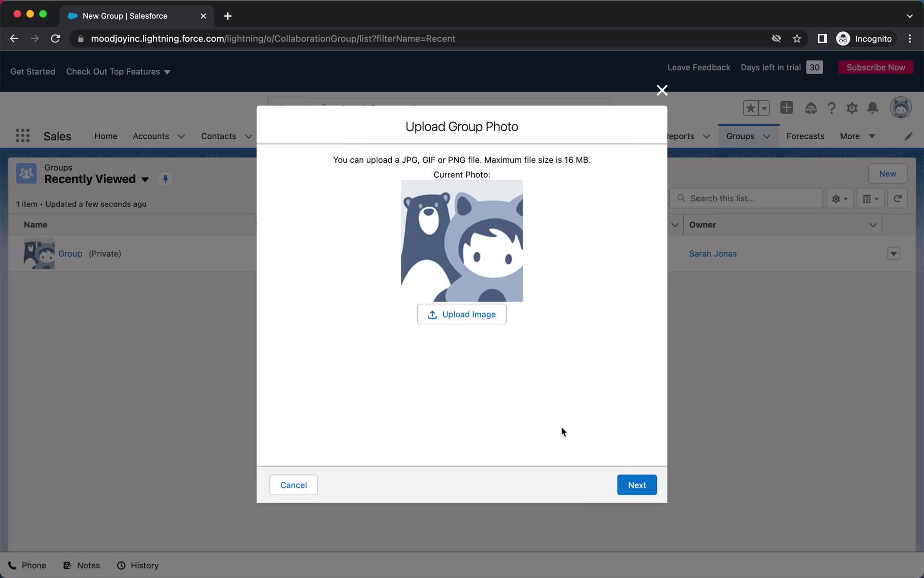Click Search this list field
The height and width of the screenshot is (578, 924).
point(746,198)
